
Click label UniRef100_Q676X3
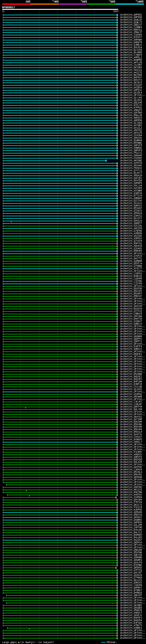pos(131,82)
